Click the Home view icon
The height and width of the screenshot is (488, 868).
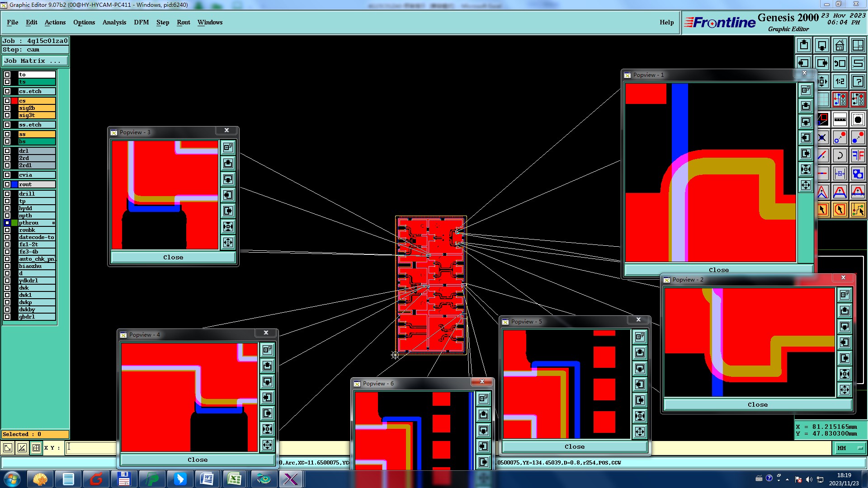[840, 45]
